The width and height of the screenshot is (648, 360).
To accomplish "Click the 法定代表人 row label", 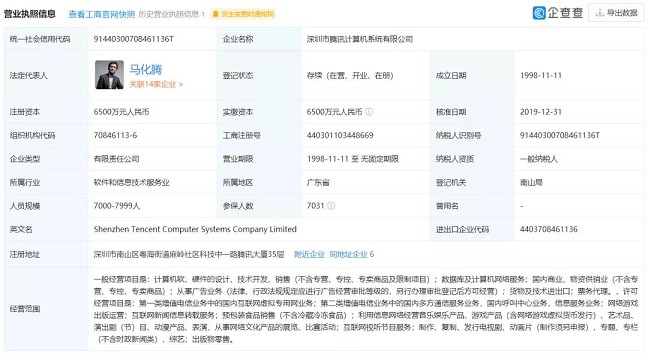I will (x=29, y=75).
